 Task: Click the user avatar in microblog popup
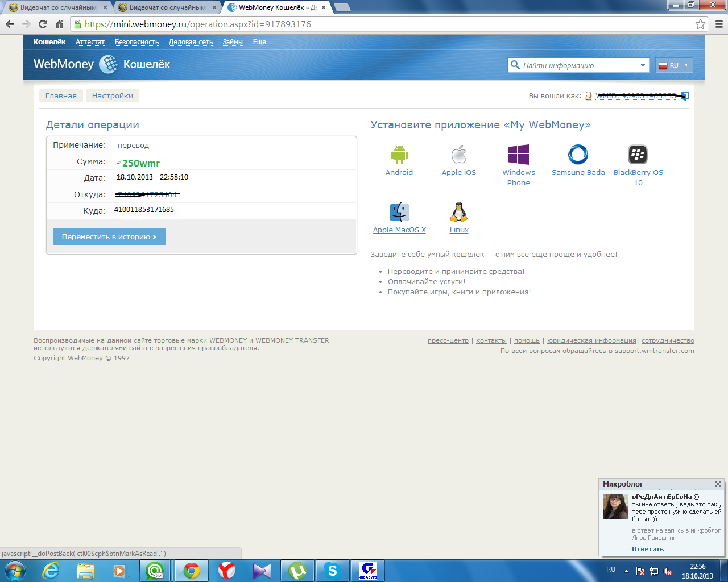click(x=615, y=506)
